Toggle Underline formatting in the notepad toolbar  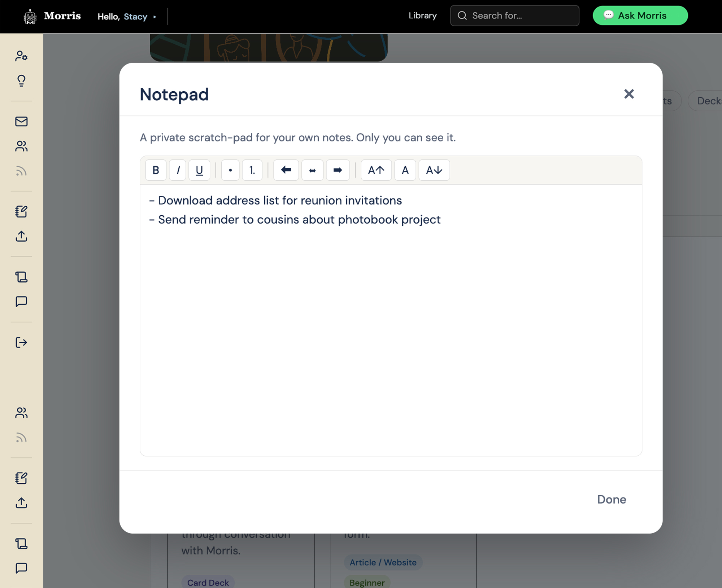pyautogui.click(x=199, y=170)
